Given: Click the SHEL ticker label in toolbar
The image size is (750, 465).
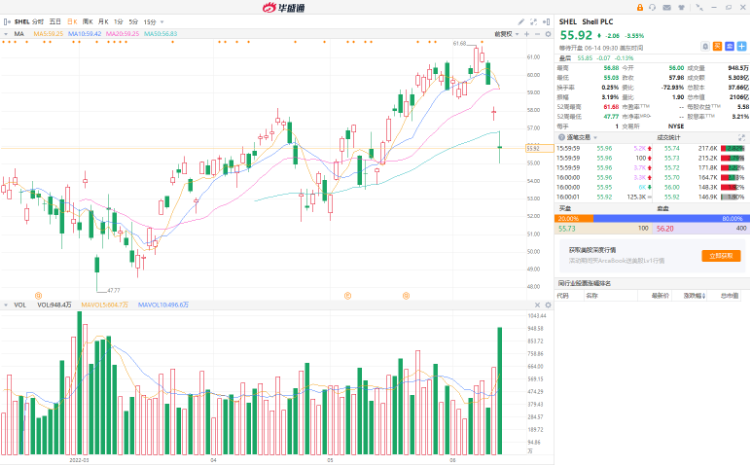Looking at the screenshot, I should tap(22, 22).
